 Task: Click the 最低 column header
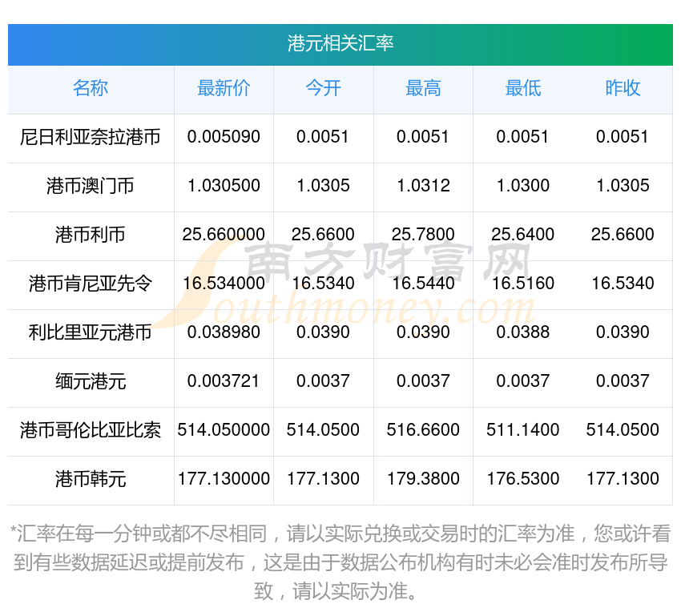coord(523,88)
